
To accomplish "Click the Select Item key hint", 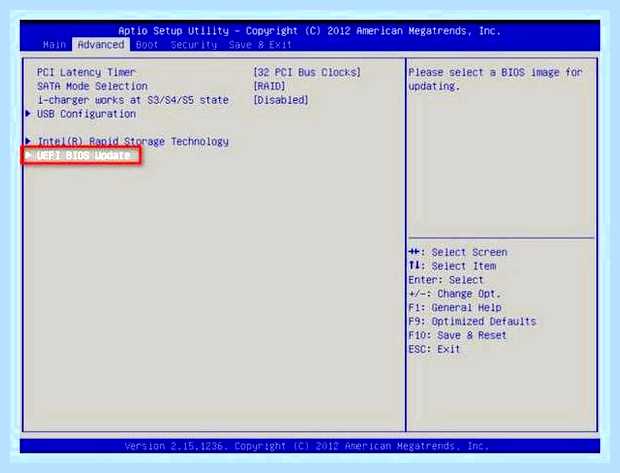I will pos(452,266).
